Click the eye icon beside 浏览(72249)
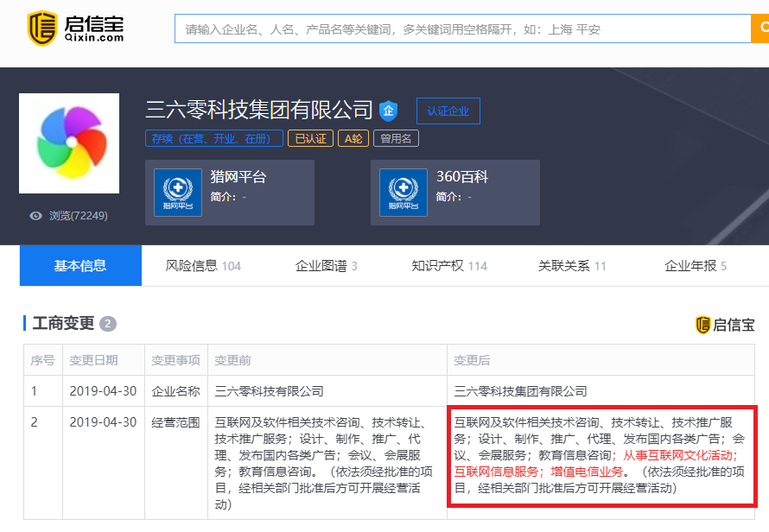The image size is (769, 532). click(35, 216)
